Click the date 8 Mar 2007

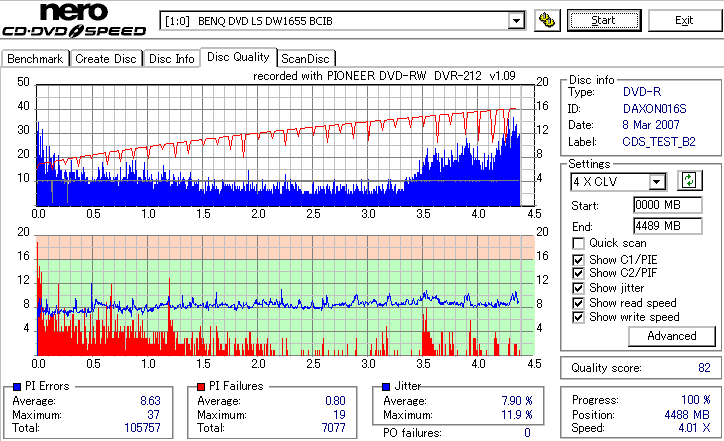[651, 125]
